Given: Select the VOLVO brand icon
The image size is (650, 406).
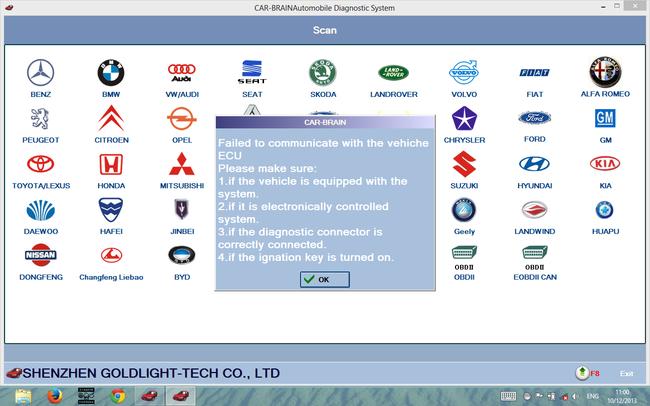Looking at the screenshot, I should pos(464,72).
